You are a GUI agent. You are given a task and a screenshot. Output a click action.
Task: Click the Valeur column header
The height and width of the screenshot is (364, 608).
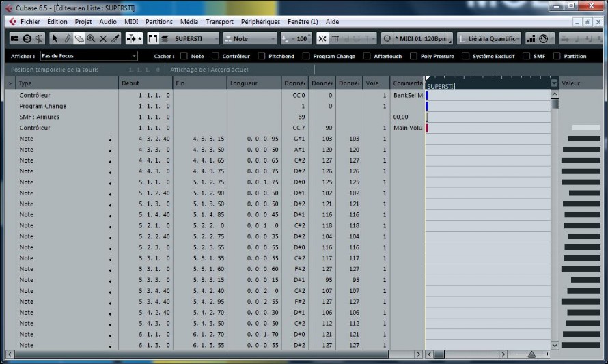pos(581,83)
